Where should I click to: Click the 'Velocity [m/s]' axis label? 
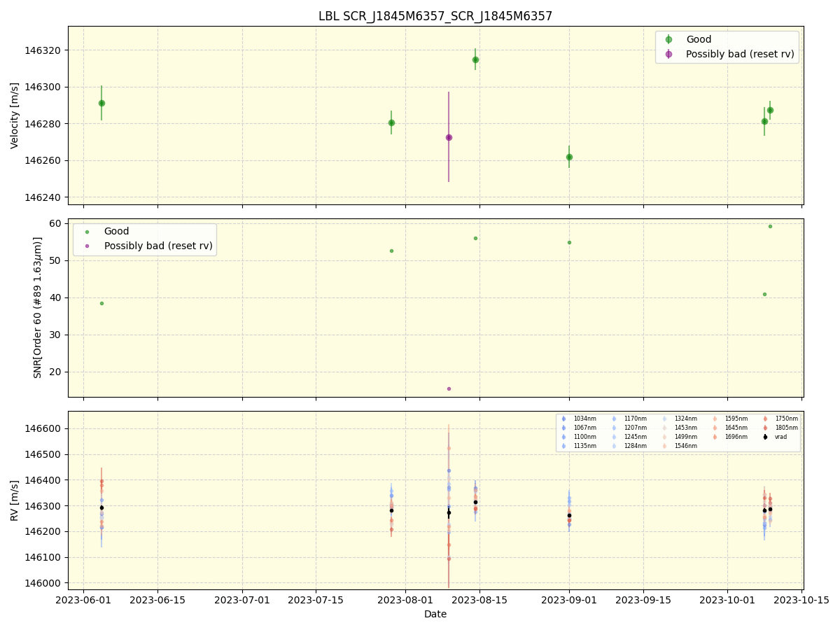pos(15,115)
